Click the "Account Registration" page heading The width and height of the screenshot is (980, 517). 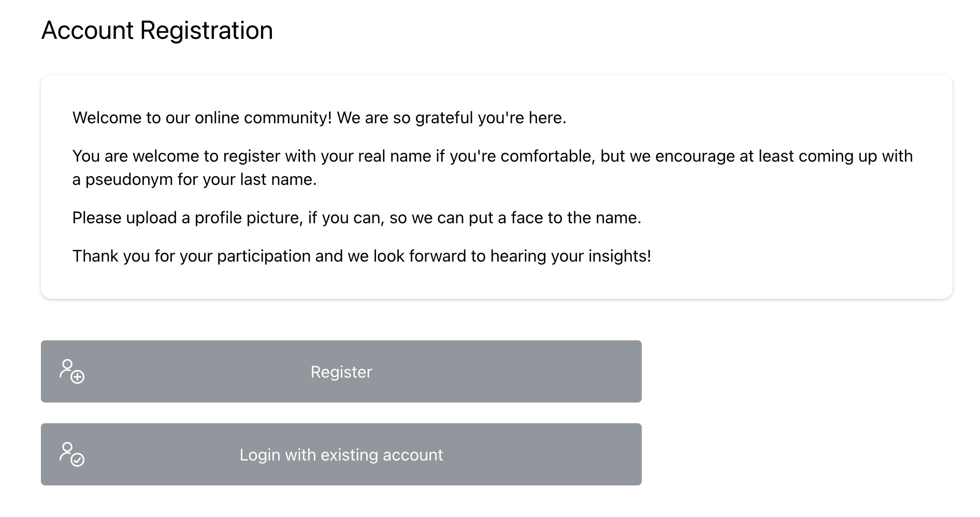pos(157,31)
